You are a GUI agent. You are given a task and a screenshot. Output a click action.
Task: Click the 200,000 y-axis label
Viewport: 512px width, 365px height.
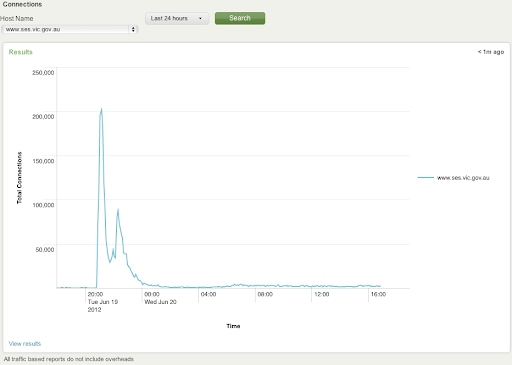pyautogui.click(x=43, y=117)
